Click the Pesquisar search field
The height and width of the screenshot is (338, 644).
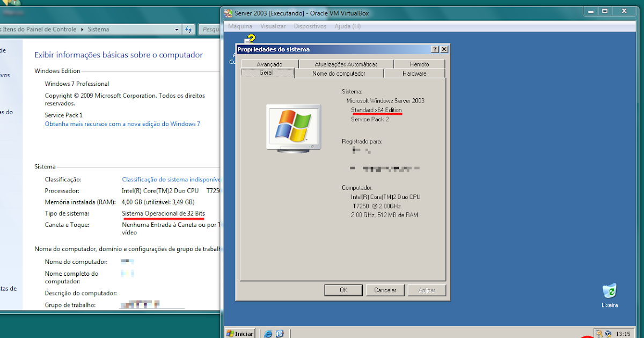coord(209,30)
